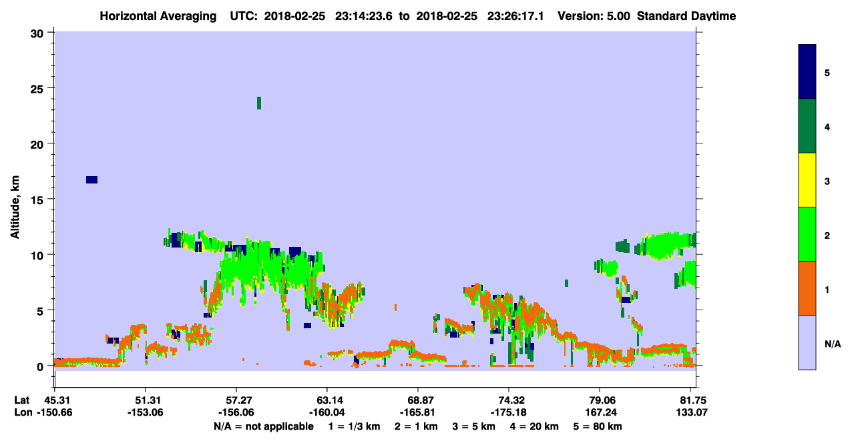
Task: Click the longitude value -160.04
Action: [x=327, y=412]
